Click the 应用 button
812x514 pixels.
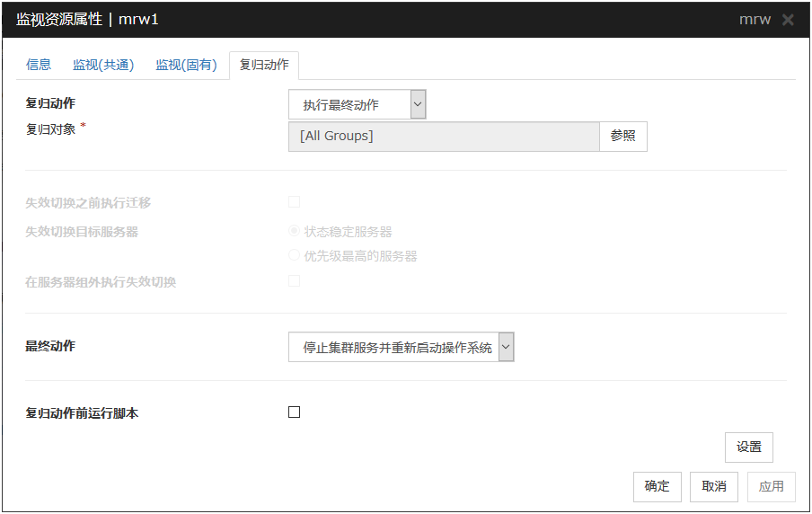771,486
